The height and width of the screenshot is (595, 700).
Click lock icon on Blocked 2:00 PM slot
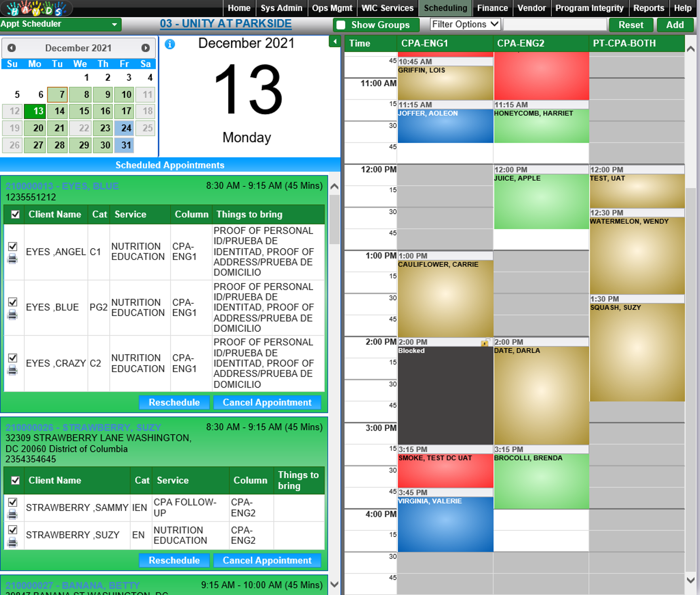pos(484,343)
